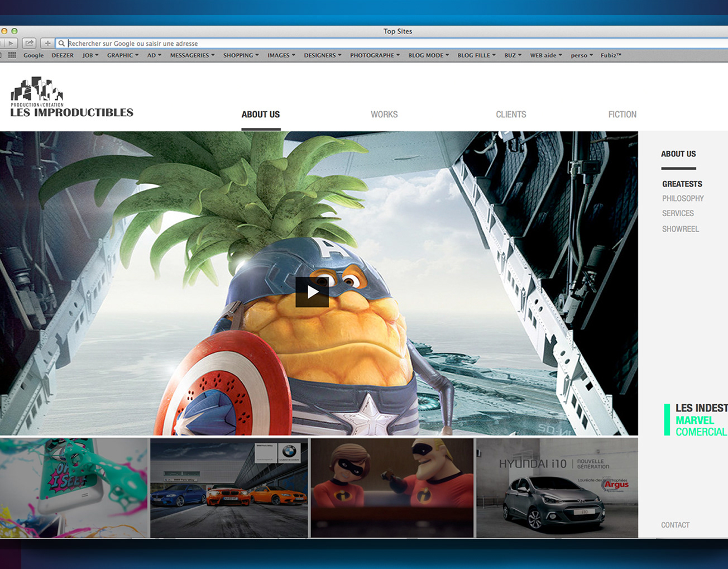Click the MARVEL COMERCIAL title text
728x569 pixels.
[x=701, y=426]
